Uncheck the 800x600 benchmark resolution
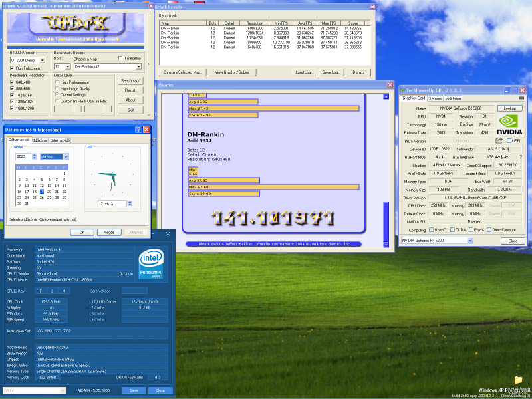The image size is (532, 399). (x=12, y=89)
